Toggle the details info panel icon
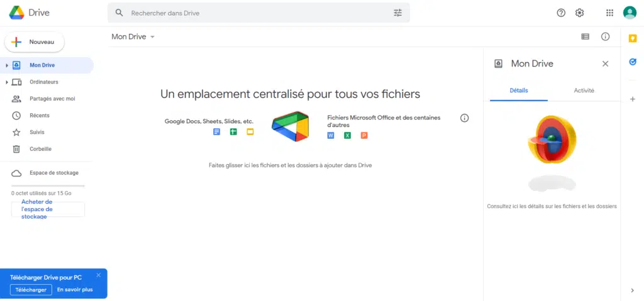The width and height of the screenshot is (644, 301). point(606,36)
